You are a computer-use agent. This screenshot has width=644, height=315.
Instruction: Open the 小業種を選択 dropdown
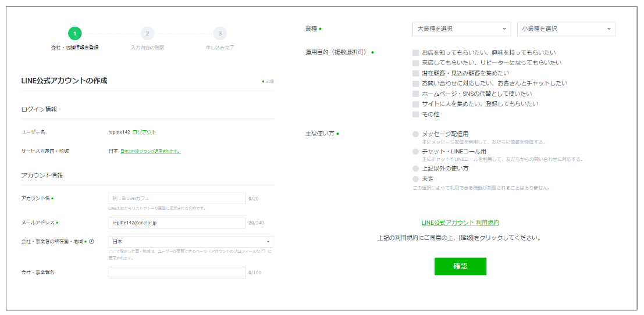click(567, 29)
